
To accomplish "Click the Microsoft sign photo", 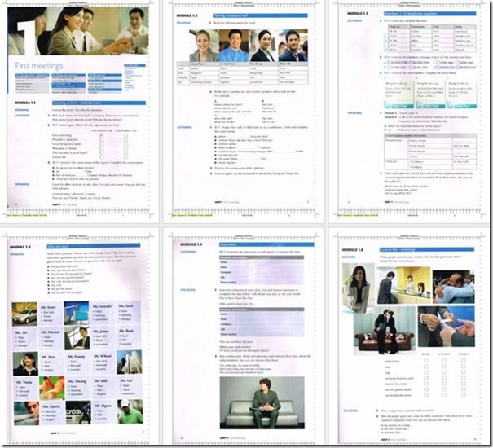I will click(x=78, y=412).
